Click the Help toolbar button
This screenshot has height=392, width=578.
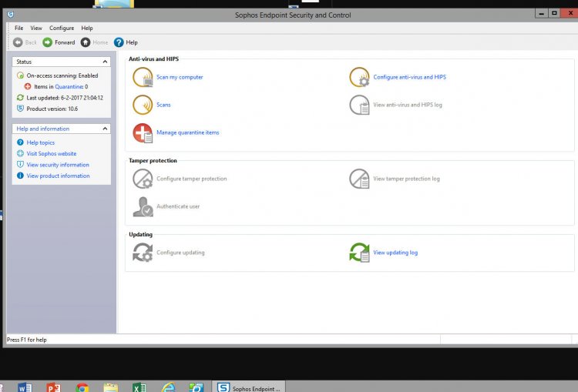click(126, 42)
